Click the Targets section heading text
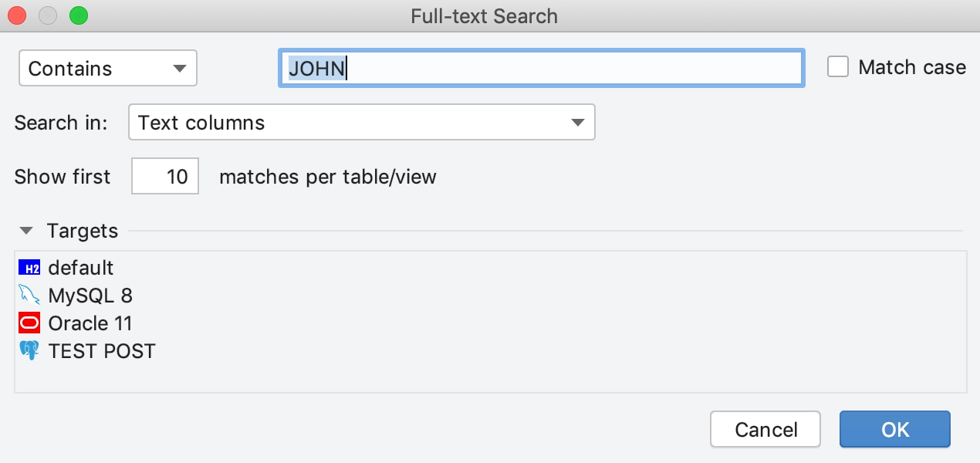The height and width of the screenshot is (463, 980). coord(83,231)
